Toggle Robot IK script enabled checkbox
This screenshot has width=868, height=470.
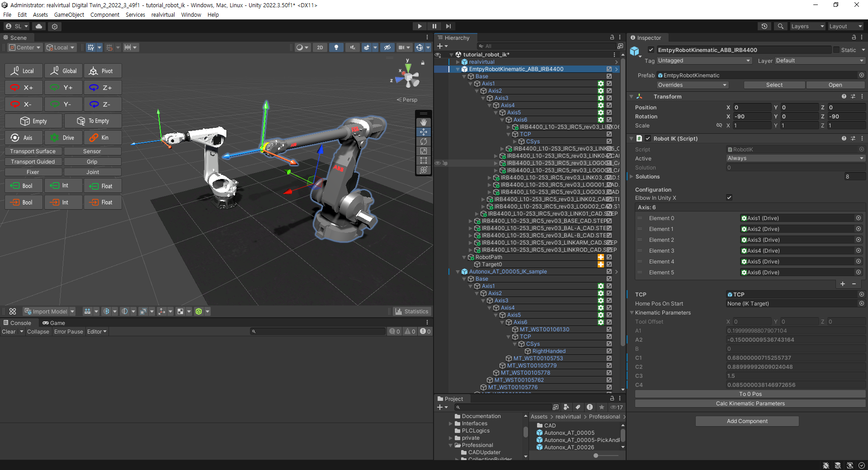[x=648, y=138]
